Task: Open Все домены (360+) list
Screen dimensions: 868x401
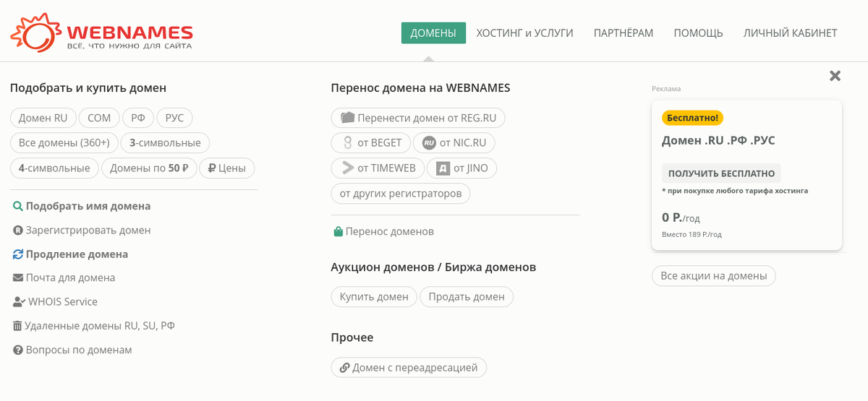Action: tap(64, 142)
